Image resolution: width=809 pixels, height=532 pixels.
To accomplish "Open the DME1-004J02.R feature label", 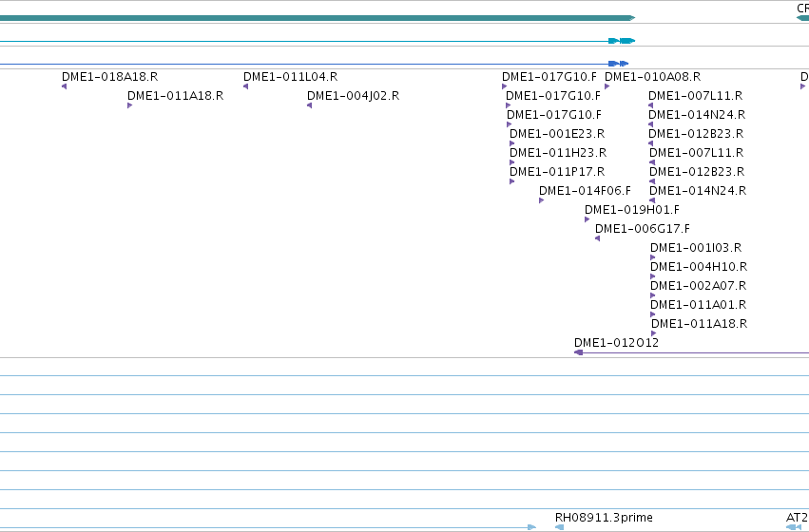I will click(x=353, y=96).
